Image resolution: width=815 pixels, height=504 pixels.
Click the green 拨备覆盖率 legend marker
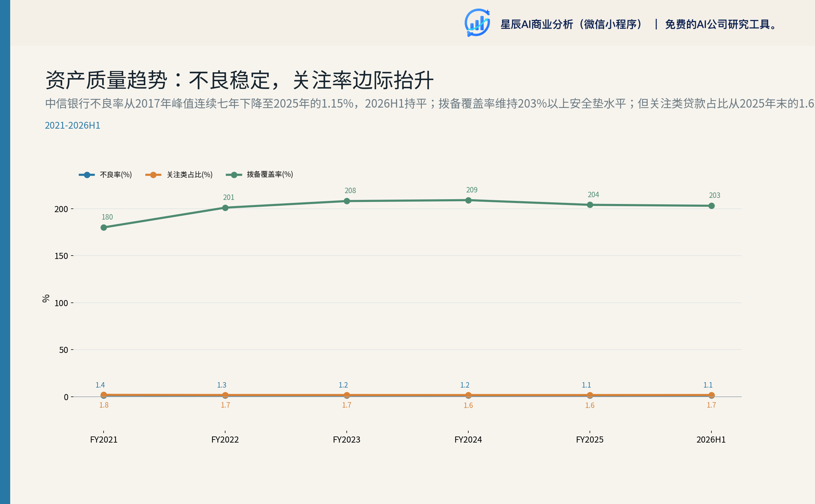tap(234, 175)
